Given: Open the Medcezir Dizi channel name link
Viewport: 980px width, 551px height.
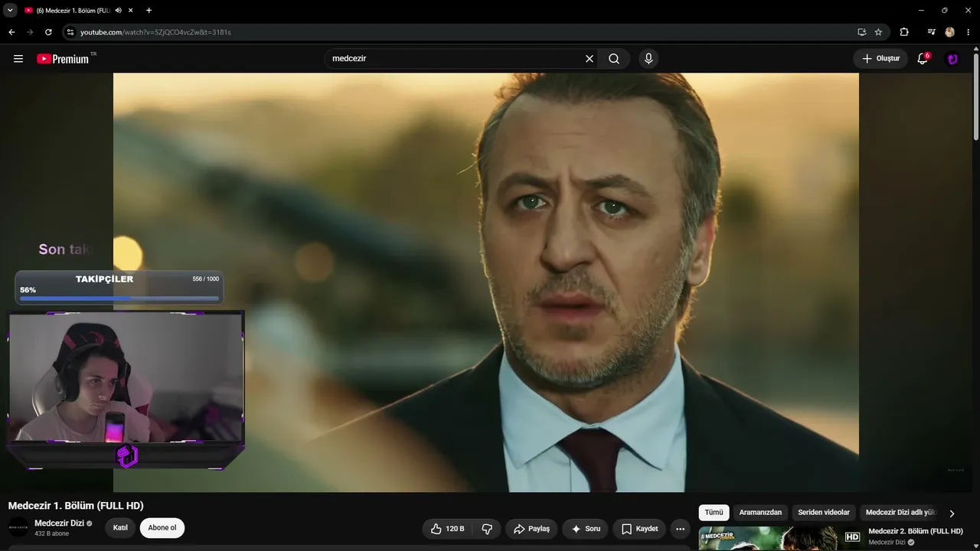Looking at the screenshot, I should tap(59, 523).
